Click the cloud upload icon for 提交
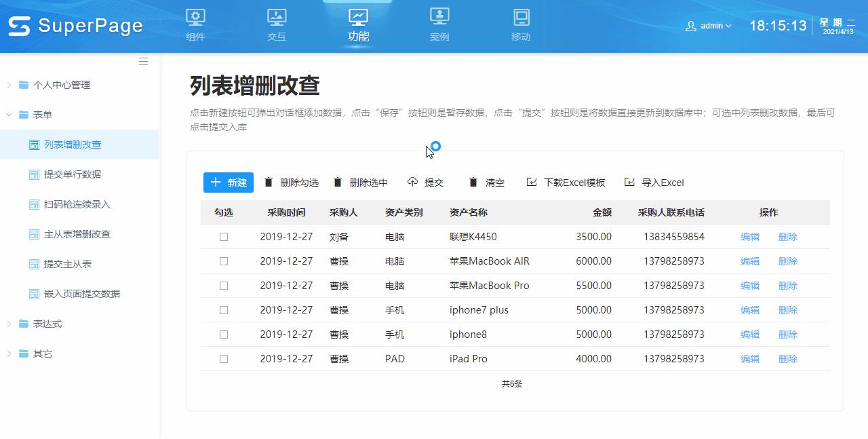 click(412, 182)
